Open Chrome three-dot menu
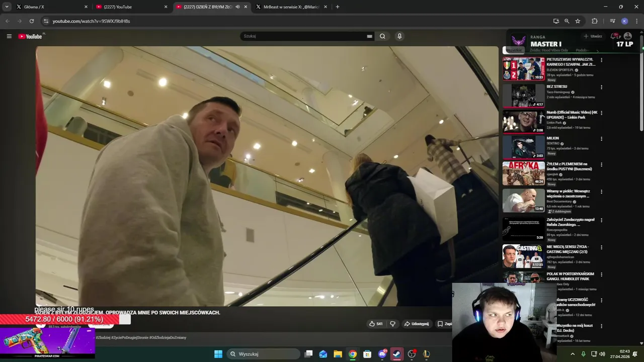644x362 pixels. pyautogui.click(x=636, y=21)
